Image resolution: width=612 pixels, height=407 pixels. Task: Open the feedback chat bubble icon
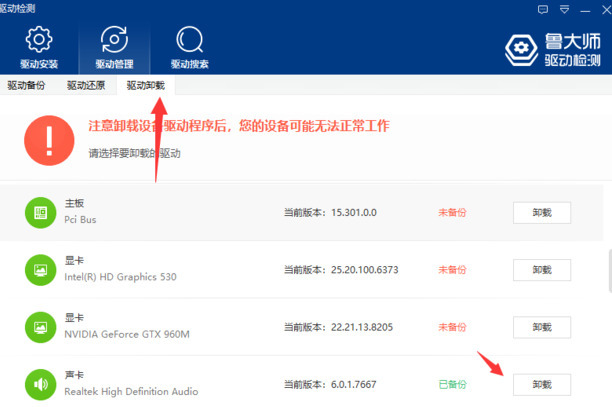(543, 9)
